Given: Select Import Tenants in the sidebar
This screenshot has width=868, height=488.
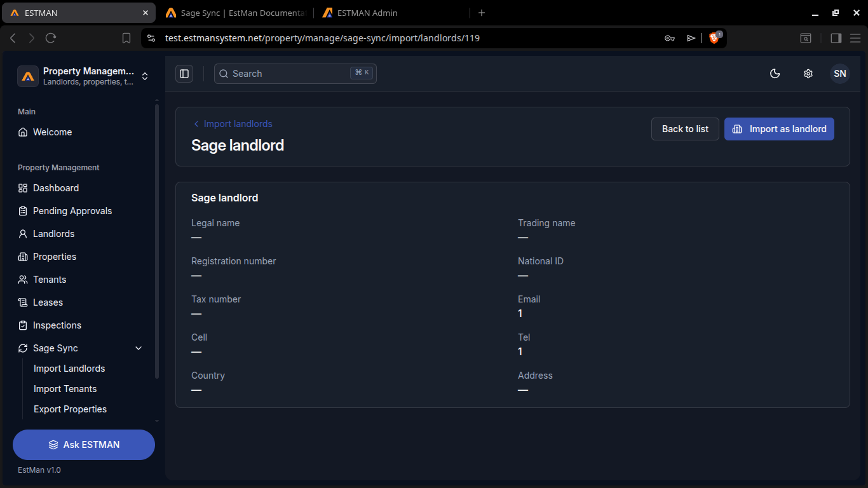Looking at the screenshot, I should 65,389.
